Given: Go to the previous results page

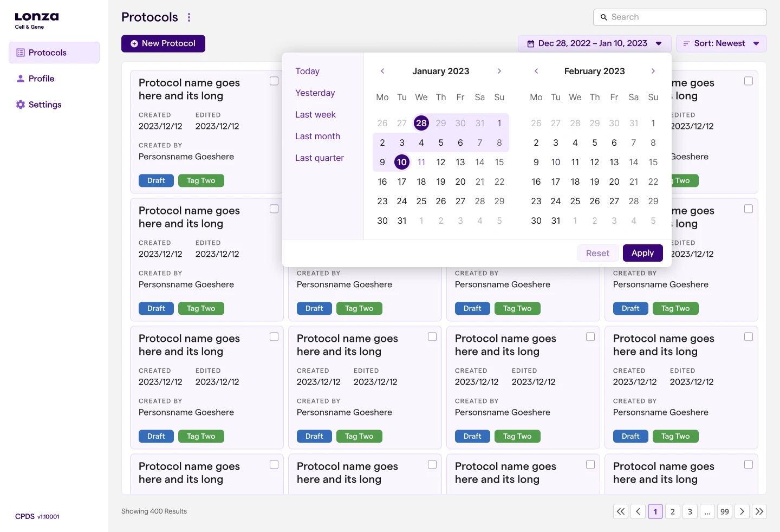Looking at the screenshot, I should point(638,511).
